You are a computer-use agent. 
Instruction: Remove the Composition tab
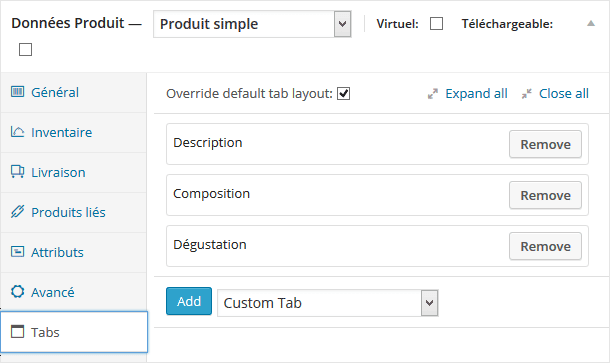[x=545, y=195]
